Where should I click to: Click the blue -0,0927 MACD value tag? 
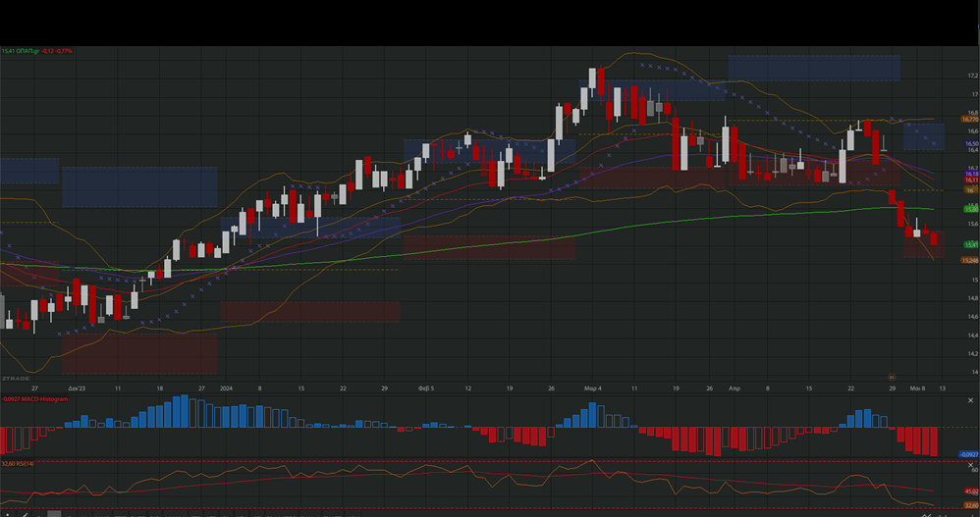click(x=969, y=454)
